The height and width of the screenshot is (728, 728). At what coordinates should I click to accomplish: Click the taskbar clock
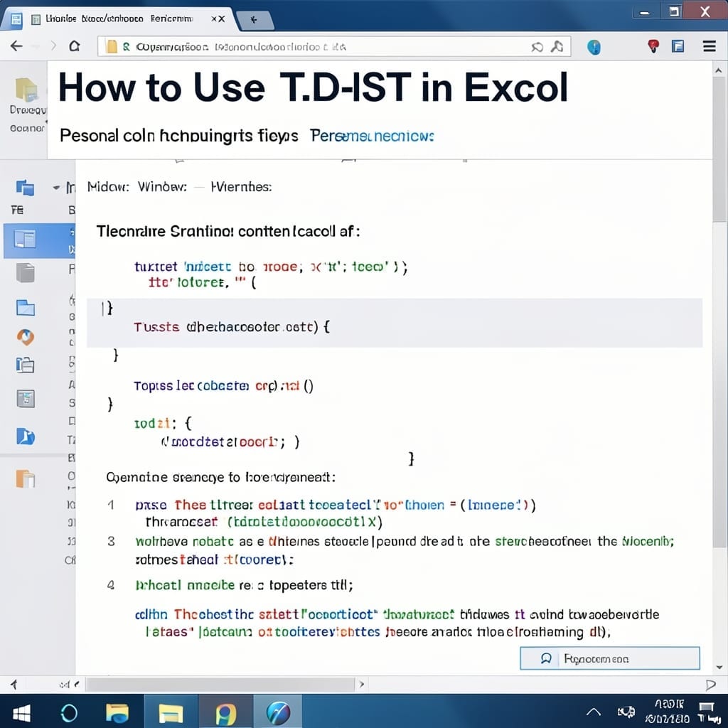pos(668,712)
